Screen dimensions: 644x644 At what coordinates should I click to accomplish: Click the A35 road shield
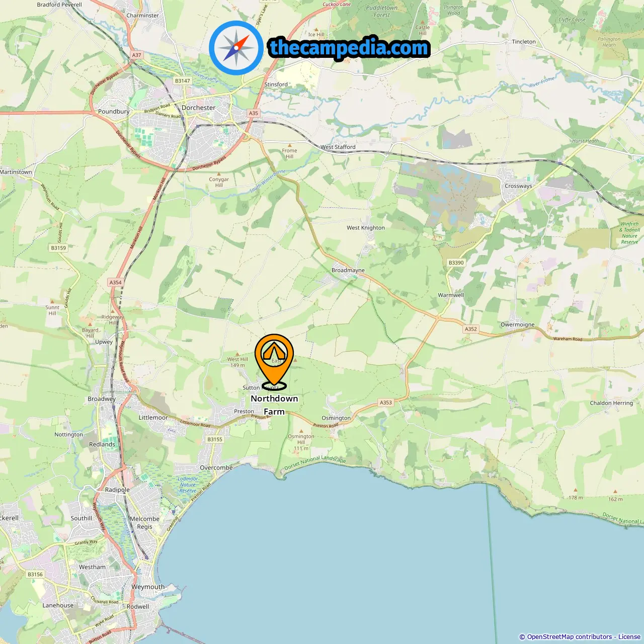254,113
